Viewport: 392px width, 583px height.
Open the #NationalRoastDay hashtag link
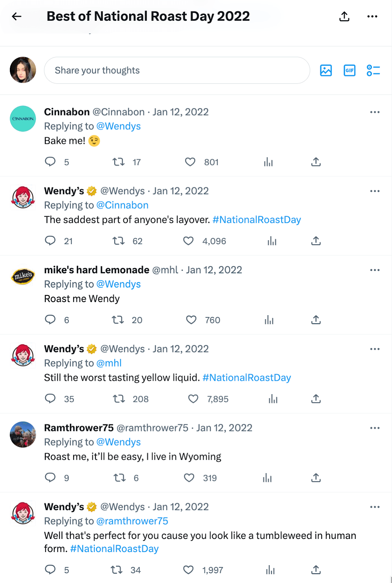256,219
